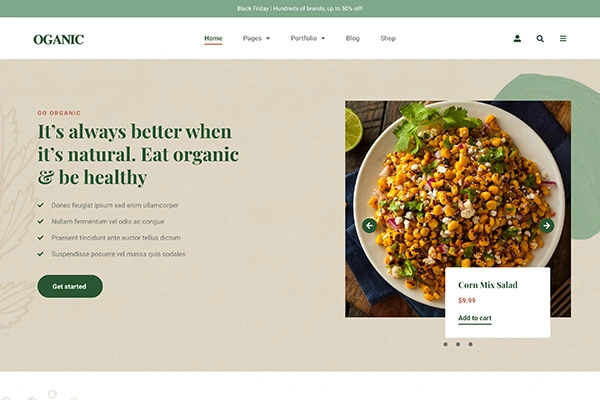Open the hamburger menu icon
600x400 pixels.
pos(563,38)
